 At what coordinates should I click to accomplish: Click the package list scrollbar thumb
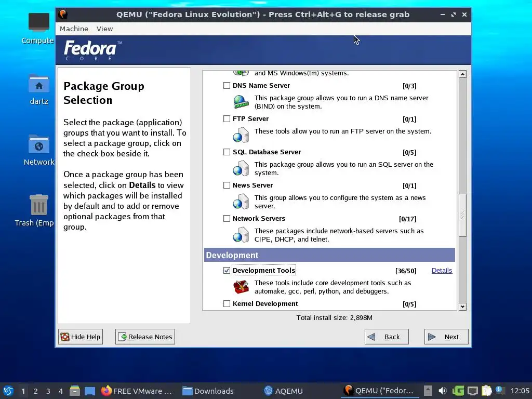click(x=462, y=215)
